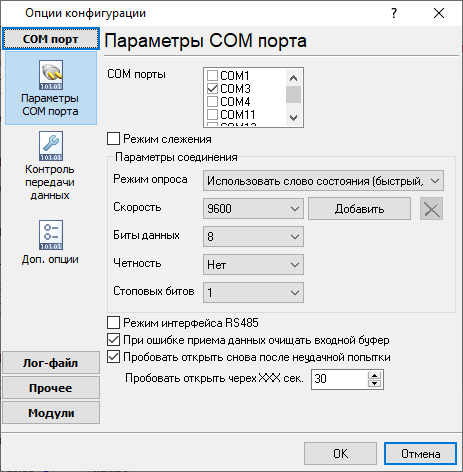The image size is (463, 472).
Task: Confirm with the OK button
Action: pyautogui.click(x=340, y=454)
